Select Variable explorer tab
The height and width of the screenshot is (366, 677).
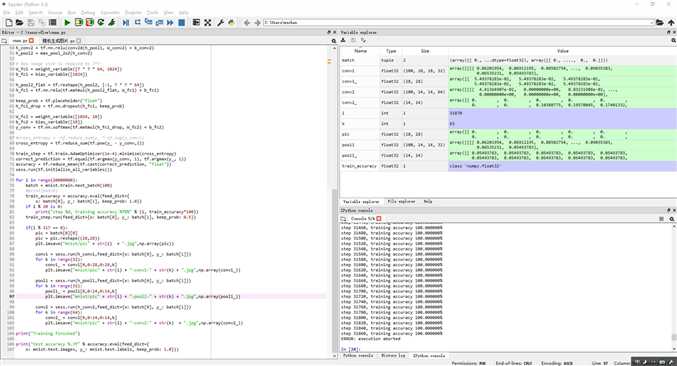point(361,202)
